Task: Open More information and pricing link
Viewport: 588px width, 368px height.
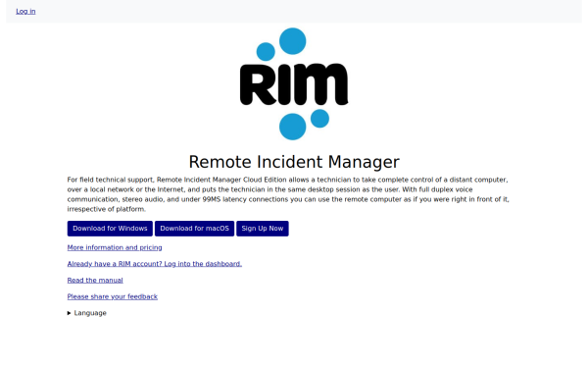Action: (x=115, y=247)
